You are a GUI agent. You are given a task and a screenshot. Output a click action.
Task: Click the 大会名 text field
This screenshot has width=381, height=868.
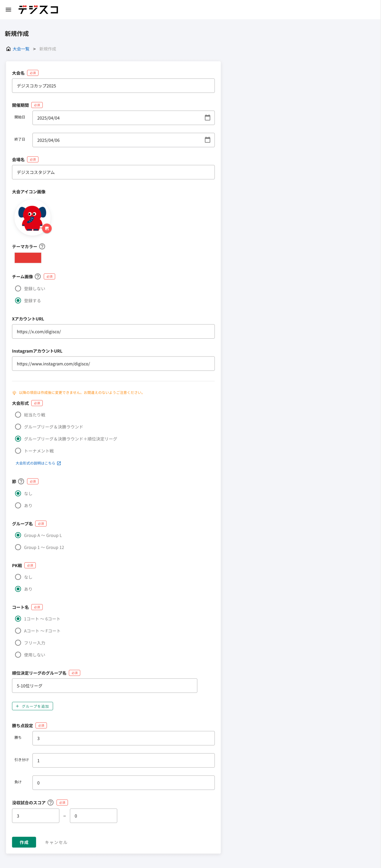(113, 86)
